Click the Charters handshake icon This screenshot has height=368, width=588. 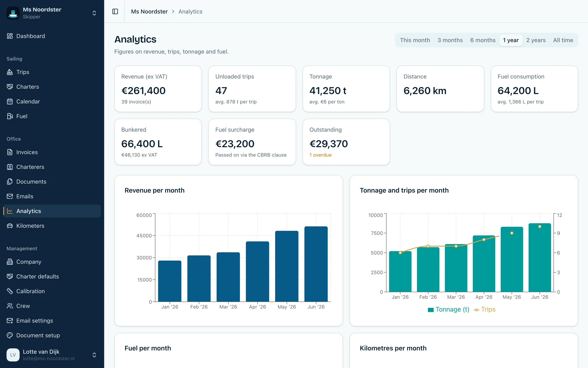click(10, 87)
